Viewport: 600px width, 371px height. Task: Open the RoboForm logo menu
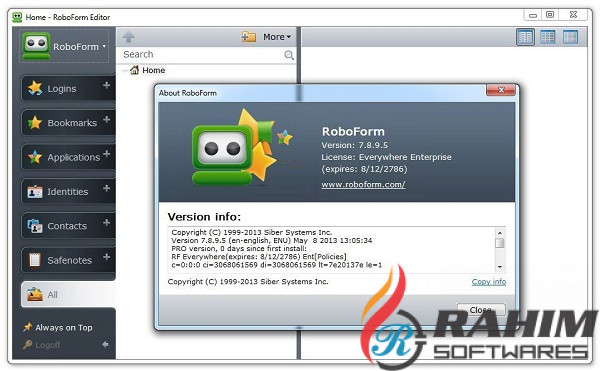pyautogui.click(x=64, y=46)
